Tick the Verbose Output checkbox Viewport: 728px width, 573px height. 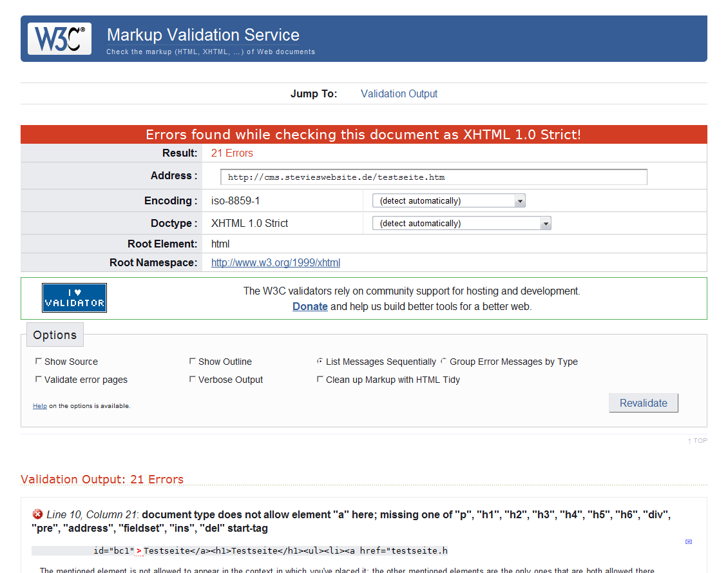(x=192, y=379)
